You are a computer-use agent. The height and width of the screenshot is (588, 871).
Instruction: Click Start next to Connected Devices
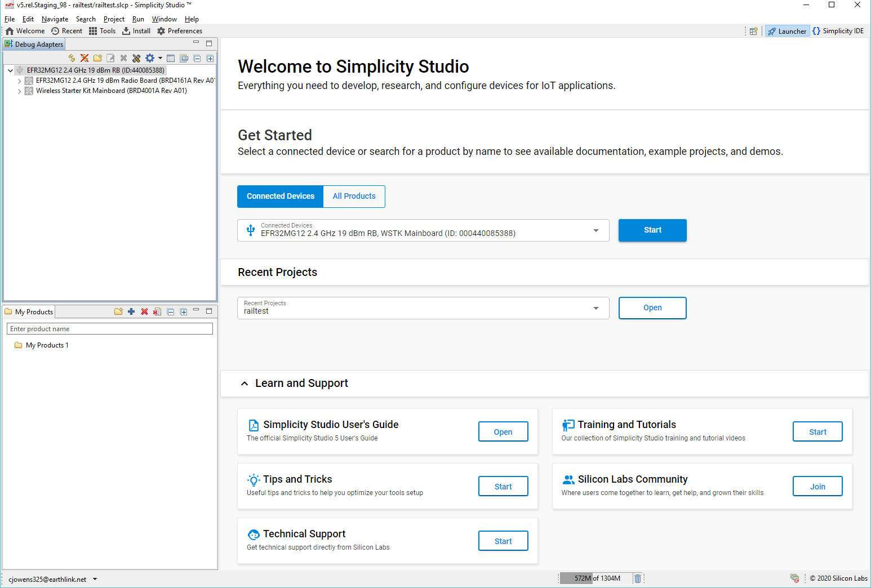[x=652, y=230]
